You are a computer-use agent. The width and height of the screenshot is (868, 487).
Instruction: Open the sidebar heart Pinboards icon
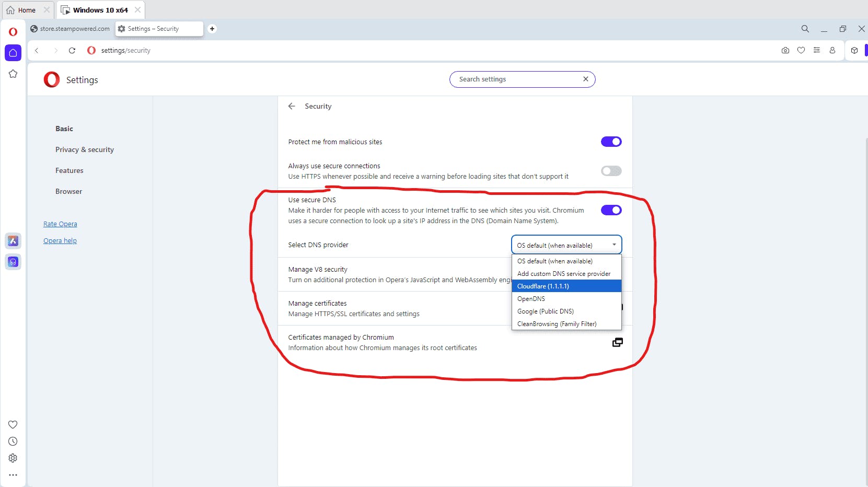point(13,424)
